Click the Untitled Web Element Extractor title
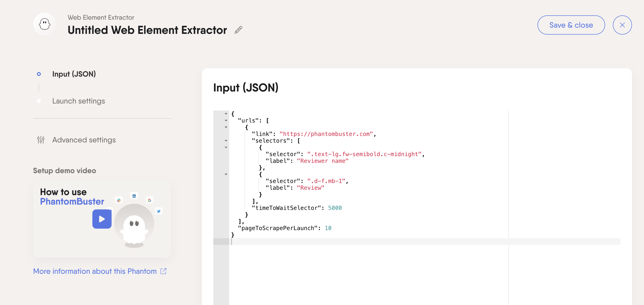This screenshot has height=305, width=644. click(147, 30)
